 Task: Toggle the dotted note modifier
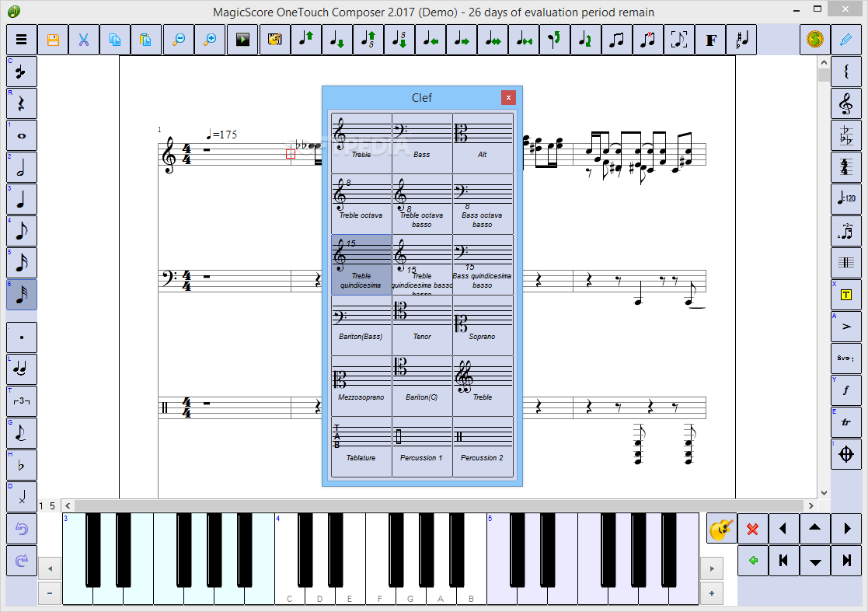coord(22,337)
